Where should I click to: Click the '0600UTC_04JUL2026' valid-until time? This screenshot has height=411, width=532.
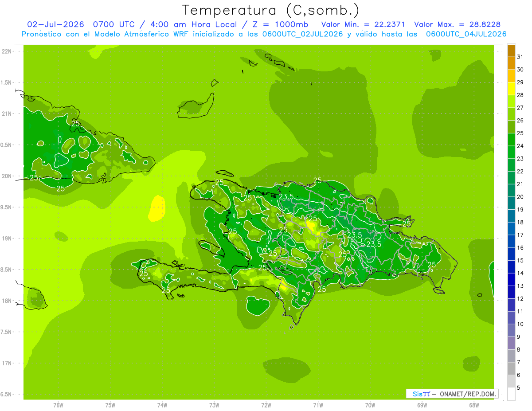[x=466, y=34]
